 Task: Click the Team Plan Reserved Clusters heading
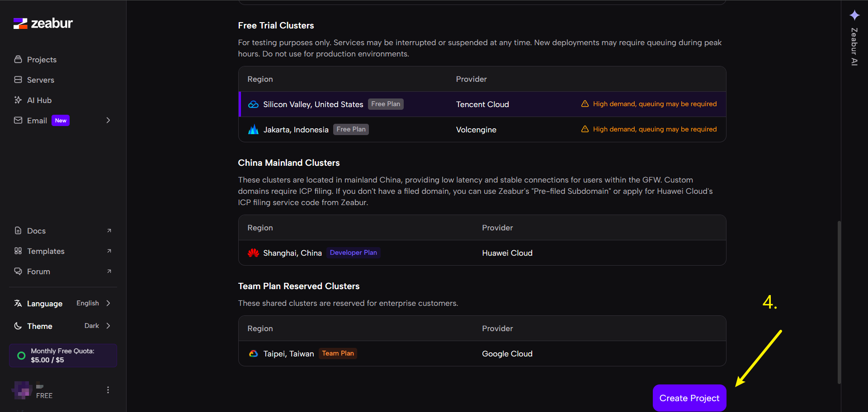pyautogui.click(x=299, y=286)
